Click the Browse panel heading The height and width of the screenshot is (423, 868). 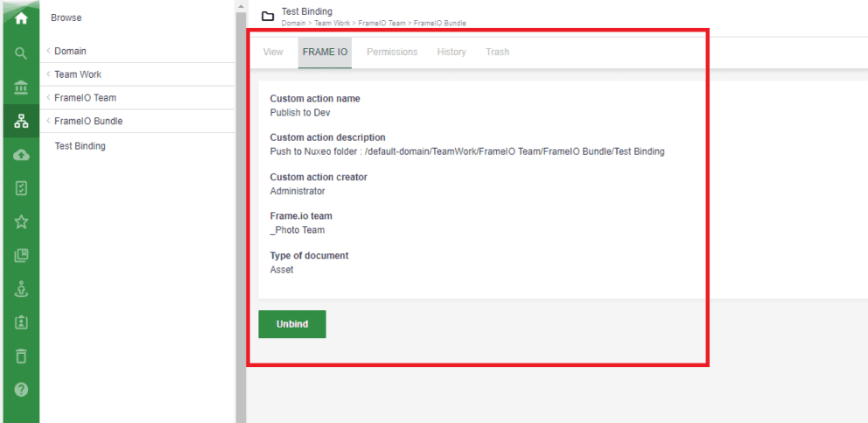click(x=66, y=18)
